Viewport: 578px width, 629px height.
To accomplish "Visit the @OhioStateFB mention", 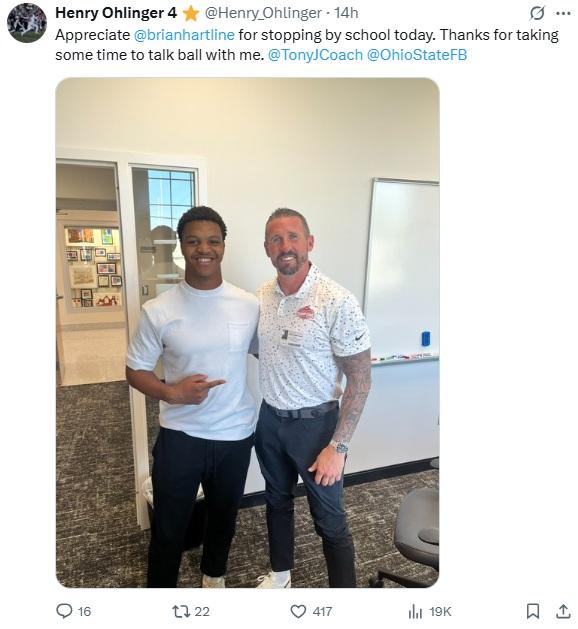I will pos(417,55).
